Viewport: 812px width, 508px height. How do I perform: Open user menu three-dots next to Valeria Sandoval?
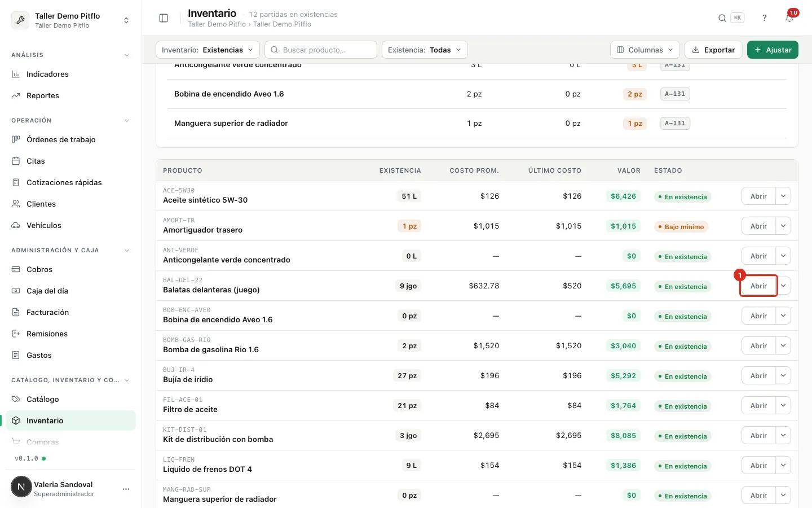click(126, 489)
